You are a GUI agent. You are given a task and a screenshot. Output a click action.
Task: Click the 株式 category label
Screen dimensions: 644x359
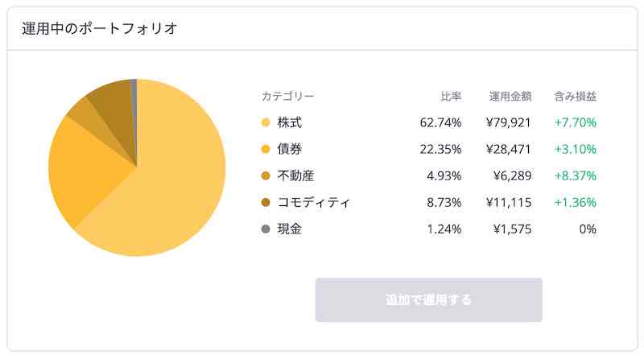coord(290,122)
